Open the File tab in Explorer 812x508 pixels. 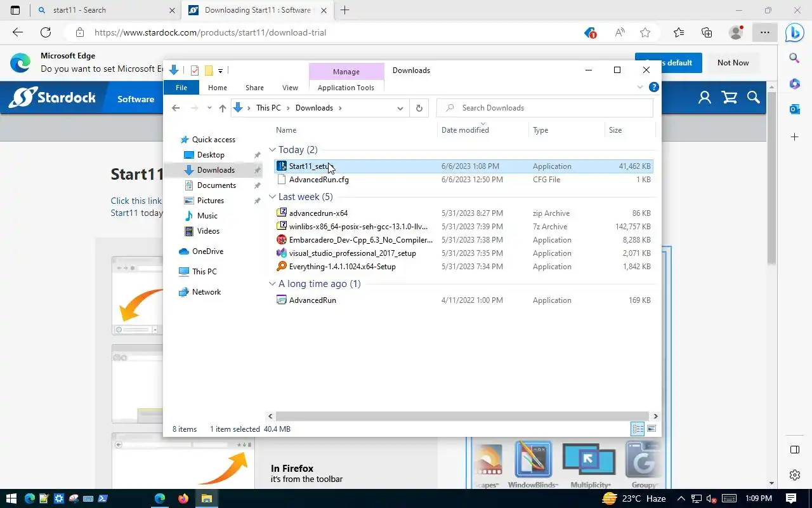point(181,88)
